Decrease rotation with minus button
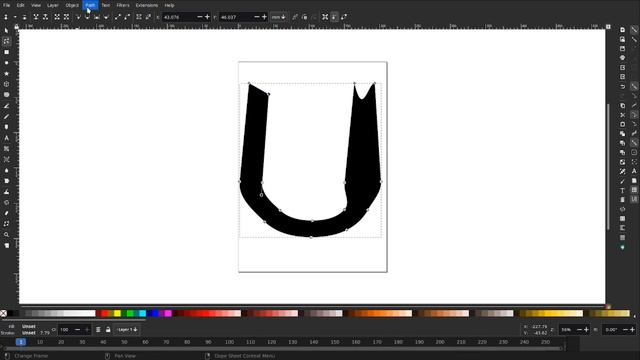This screenshot has width=640, height=360. click(624, 329)
